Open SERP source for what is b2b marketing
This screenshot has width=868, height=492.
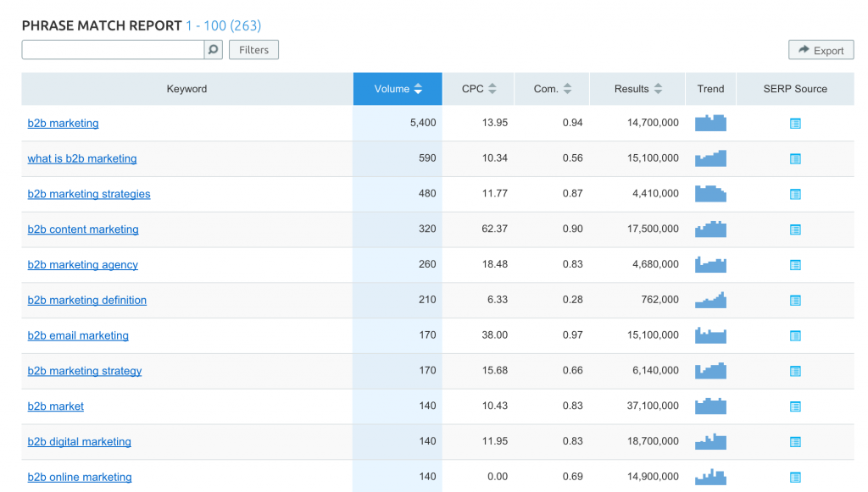pyautogui.click(x=795, y=158)
